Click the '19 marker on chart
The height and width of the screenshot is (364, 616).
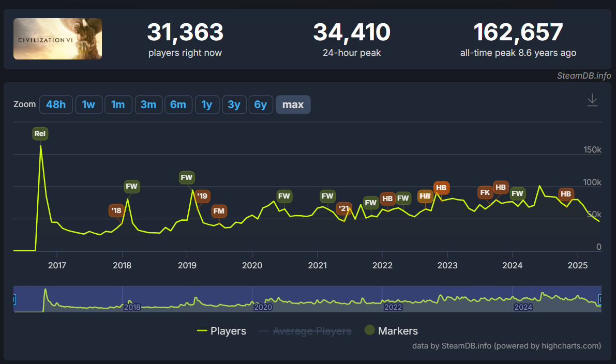coord(202,196)
